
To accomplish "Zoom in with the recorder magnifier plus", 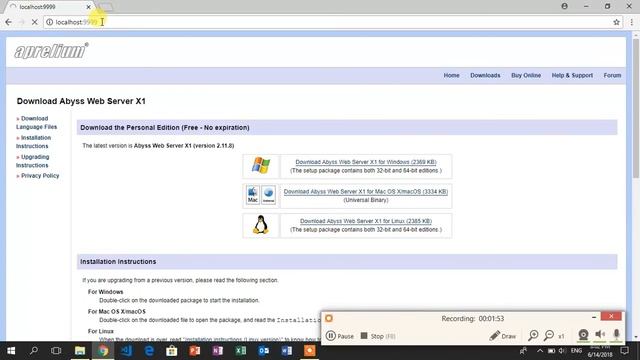I will coord(533,336).
